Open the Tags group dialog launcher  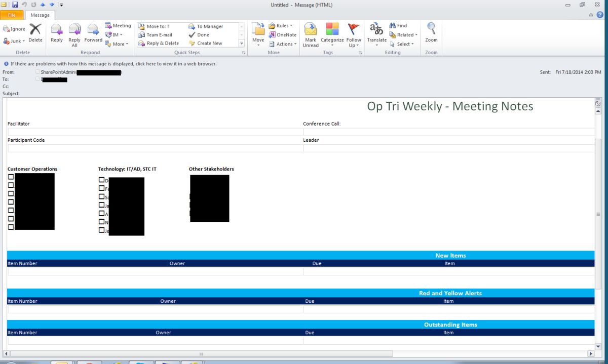tap(360, 53)
